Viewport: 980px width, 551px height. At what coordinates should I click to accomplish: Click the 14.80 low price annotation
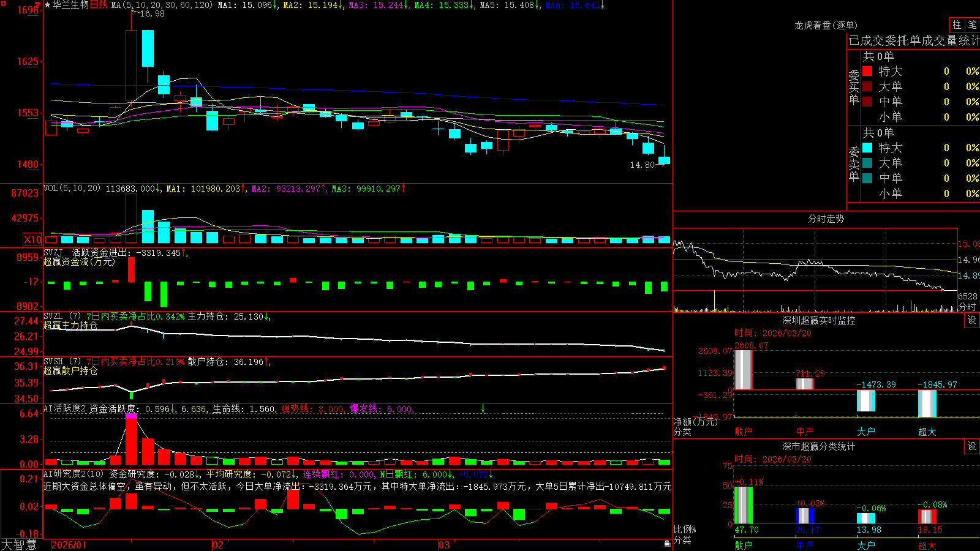tap(642, 165)
